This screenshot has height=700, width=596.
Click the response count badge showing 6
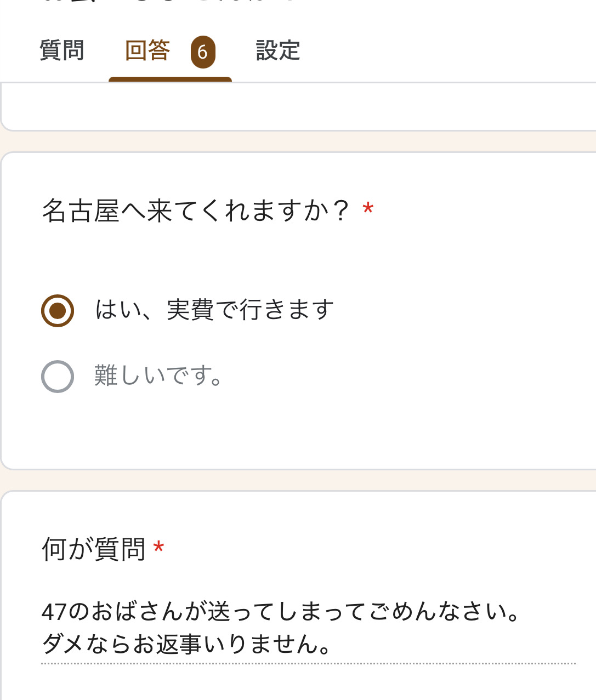pos(203,52)
